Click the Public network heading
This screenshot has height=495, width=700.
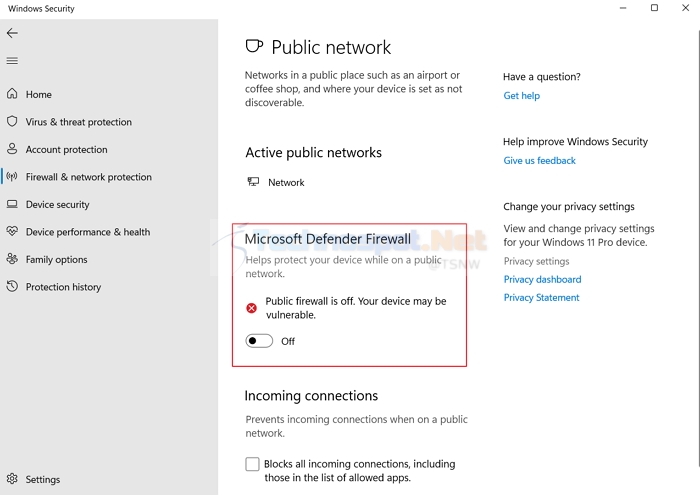click(331, 47)
